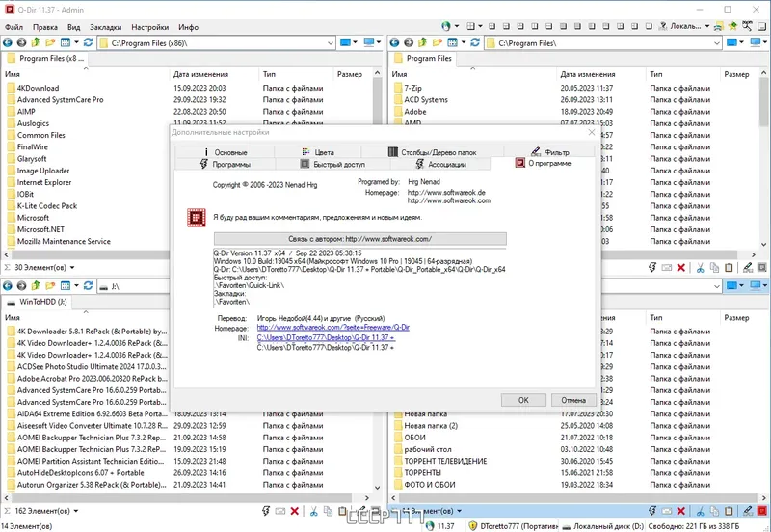
Task: Click red delete X under the J:\ pane
Action: tap(295, 511)
